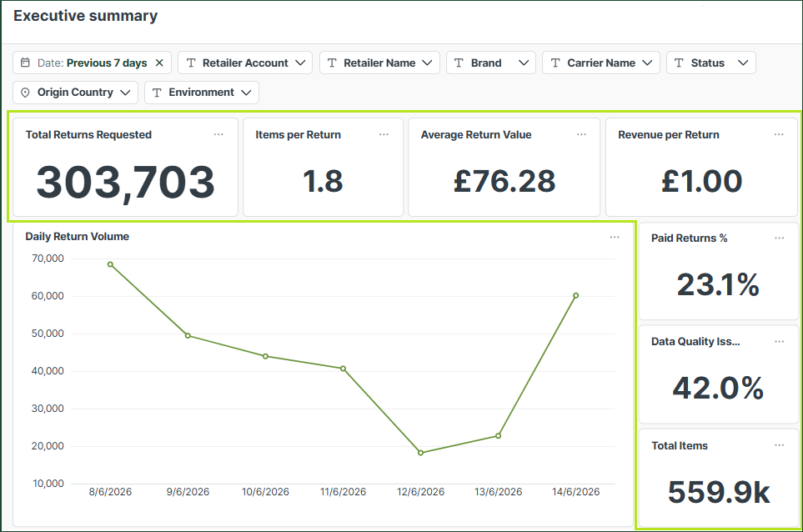Open options menu for Total Returns Requested card

pos(218,134)
